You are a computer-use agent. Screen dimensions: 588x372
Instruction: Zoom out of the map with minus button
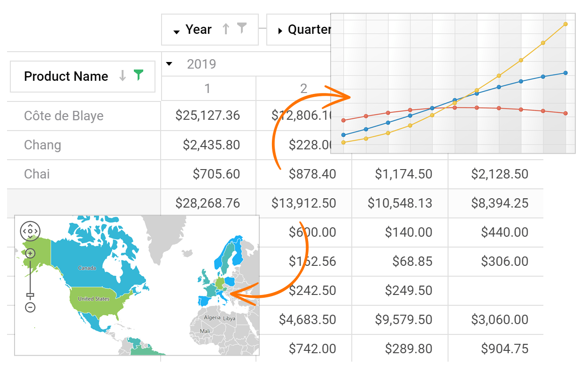[30, 308]
